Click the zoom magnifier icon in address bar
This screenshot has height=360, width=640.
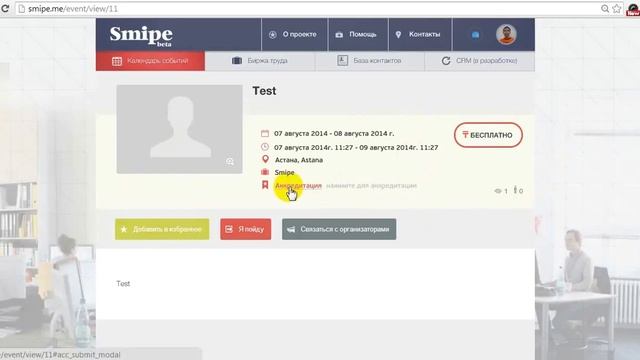coord(605,9)
